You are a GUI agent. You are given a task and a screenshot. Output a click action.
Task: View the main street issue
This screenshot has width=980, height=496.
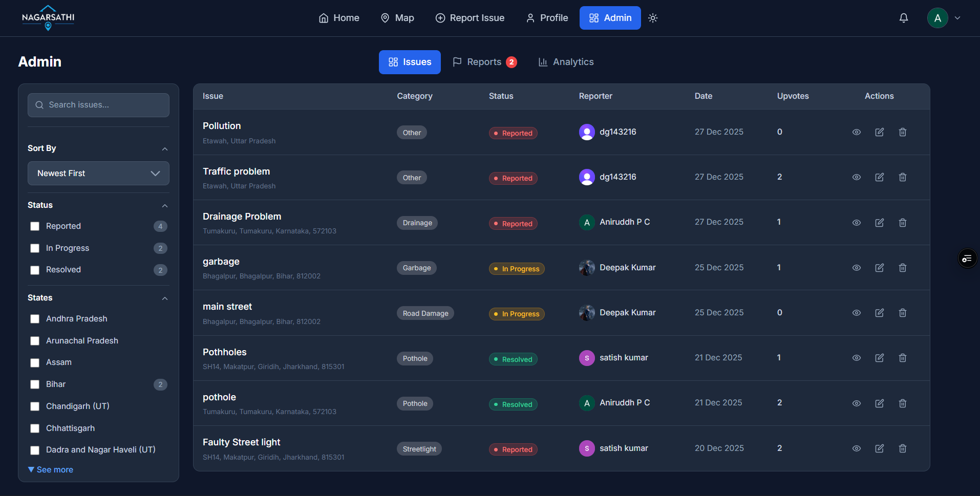(857, 313)
